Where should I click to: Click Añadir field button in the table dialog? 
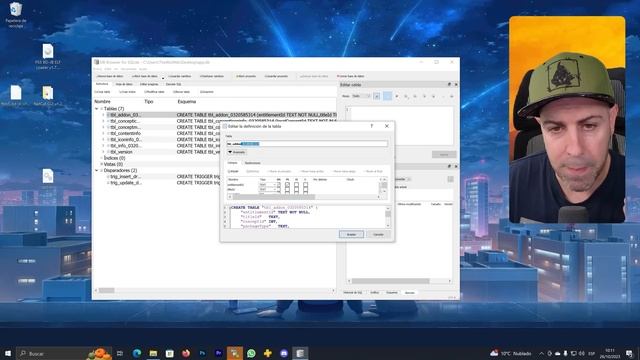click(233, 171)
